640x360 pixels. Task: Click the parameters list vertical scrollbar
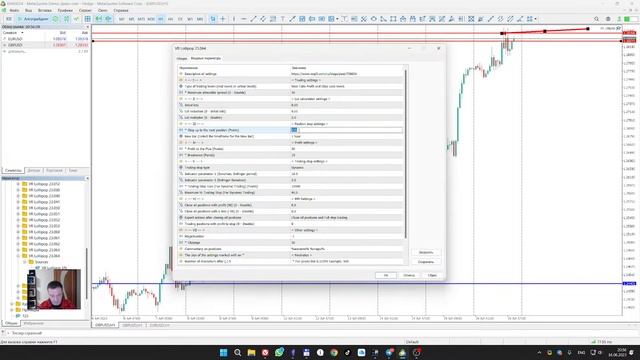pos(406,153)
